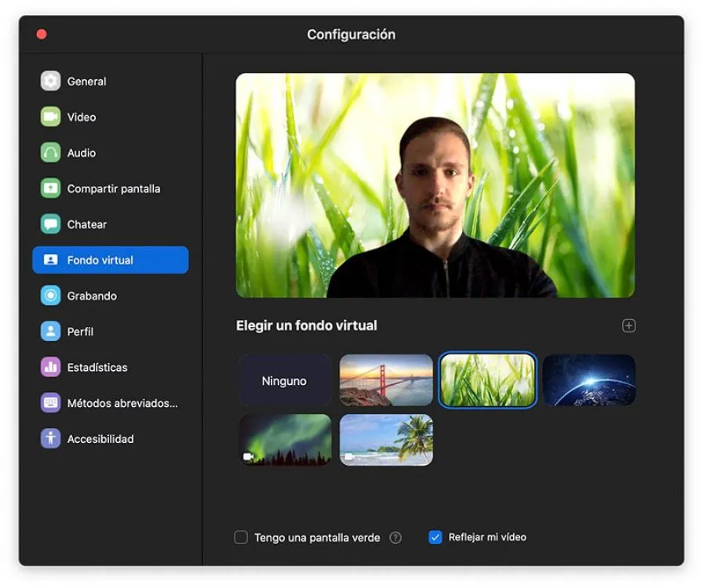Select the Golden Gate bridge background
This screenshot has width=703, height=588.
[x=386, y=380]
